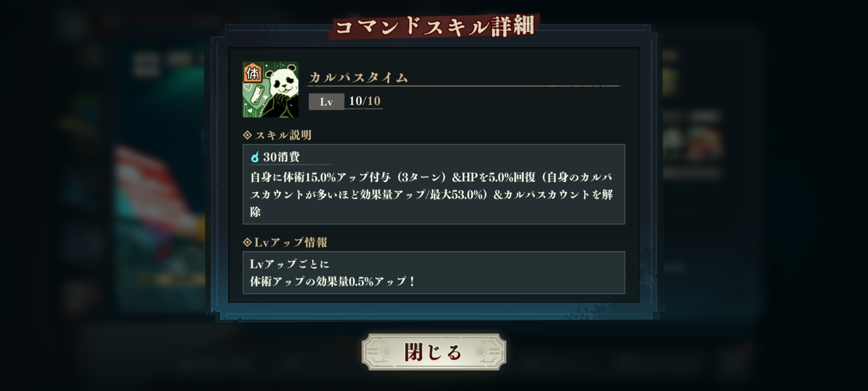
Task: Click the gray Lv label box
Action: click(x=326, y=102)
